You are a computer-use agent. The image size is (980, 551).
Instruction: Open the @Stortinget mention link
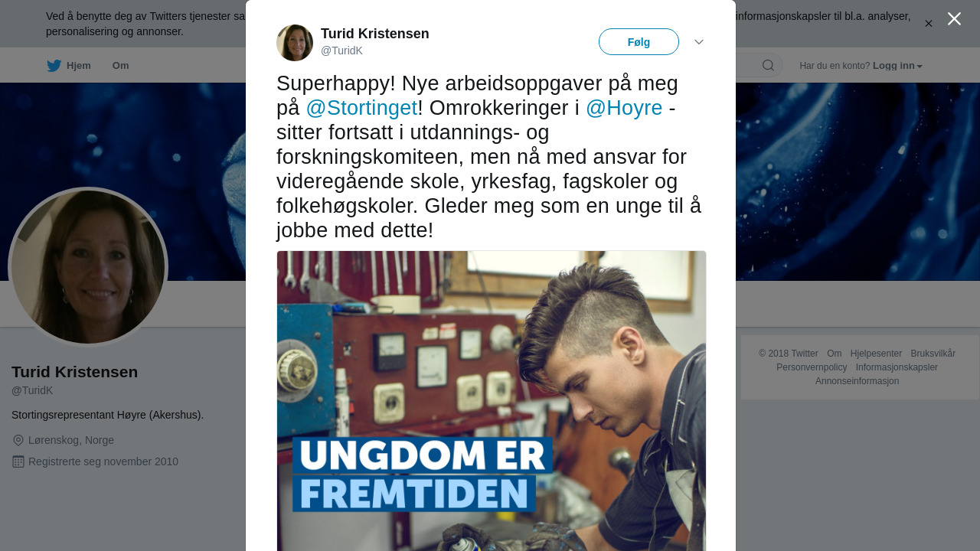(361, 108)
